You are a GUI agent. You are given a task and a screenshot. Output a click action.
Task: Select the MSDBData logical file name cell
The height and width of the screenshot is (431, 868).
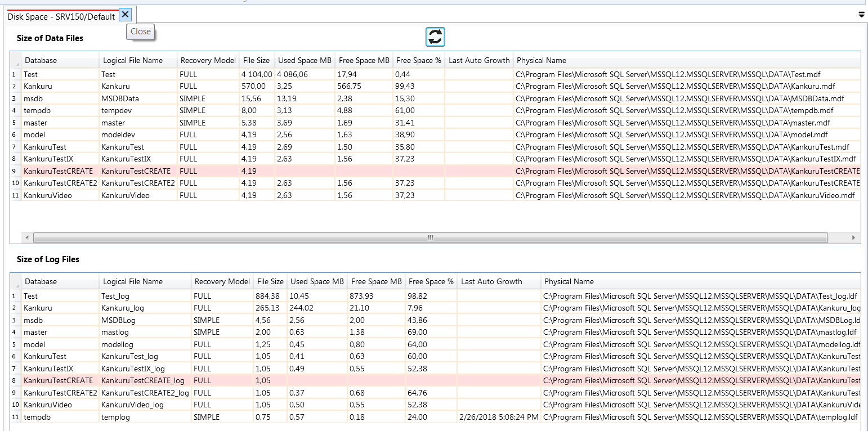[x=138, y=98]
